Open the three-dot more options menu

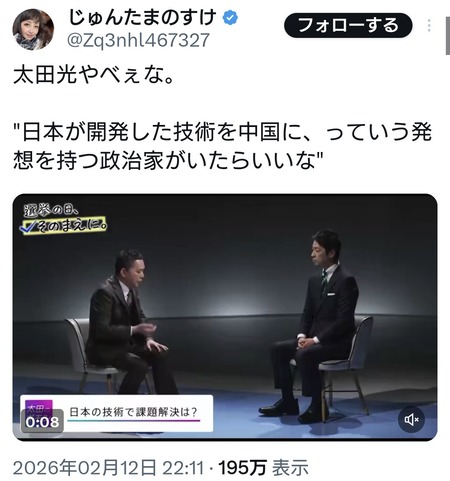(429, 26)
